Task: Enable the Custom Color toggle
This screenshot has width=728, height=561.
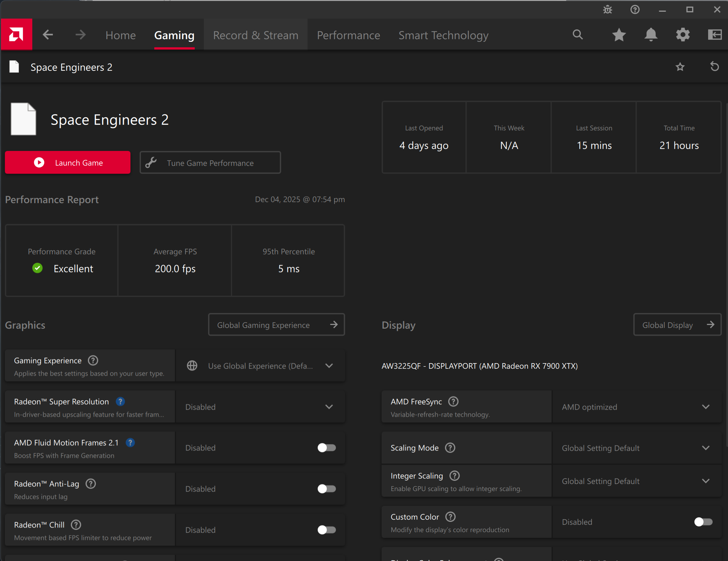Action: [703, 522]
